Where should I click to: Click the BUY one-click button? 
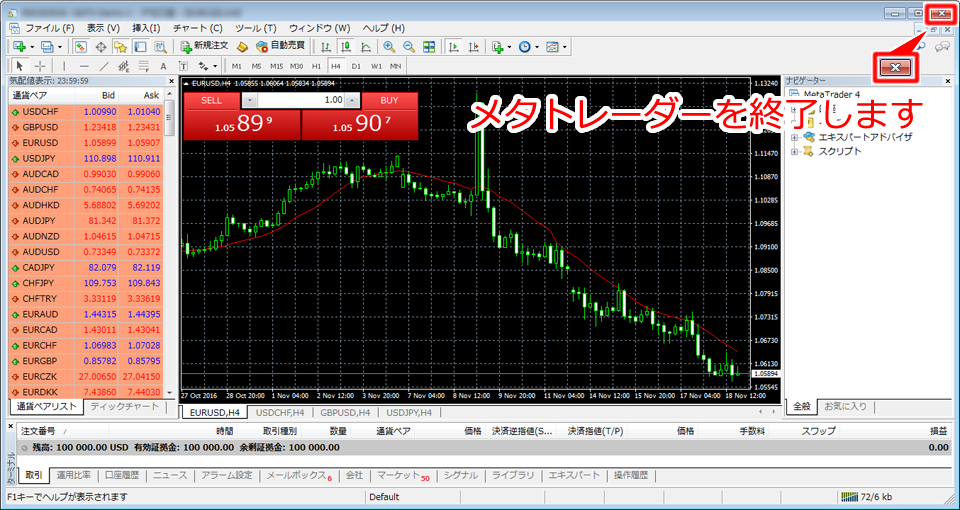(x=390, y=100)
